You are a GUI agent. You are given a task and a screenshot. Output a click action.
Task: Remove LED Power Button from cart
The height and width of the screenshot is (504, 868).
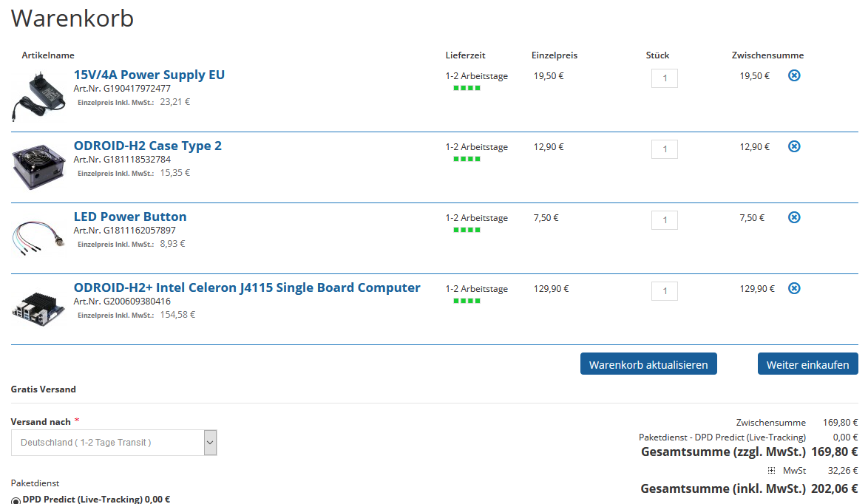click(x=794, y=217)
